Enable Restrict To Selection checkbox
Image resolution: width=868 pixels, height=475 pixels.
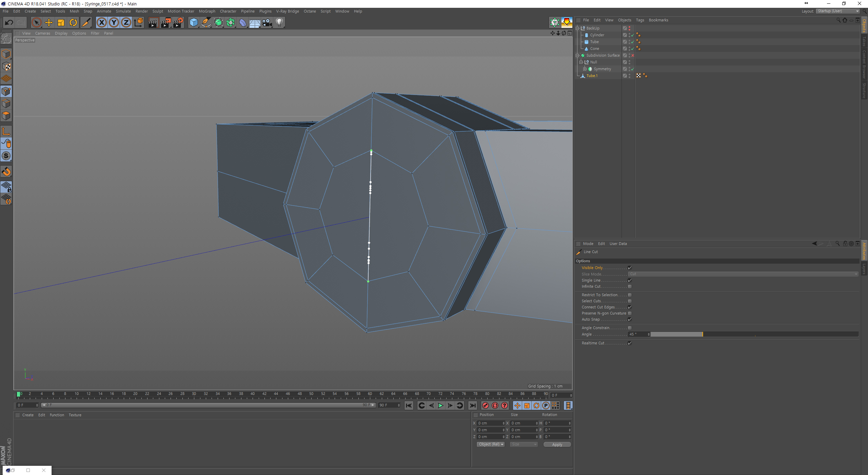[630, 295]
